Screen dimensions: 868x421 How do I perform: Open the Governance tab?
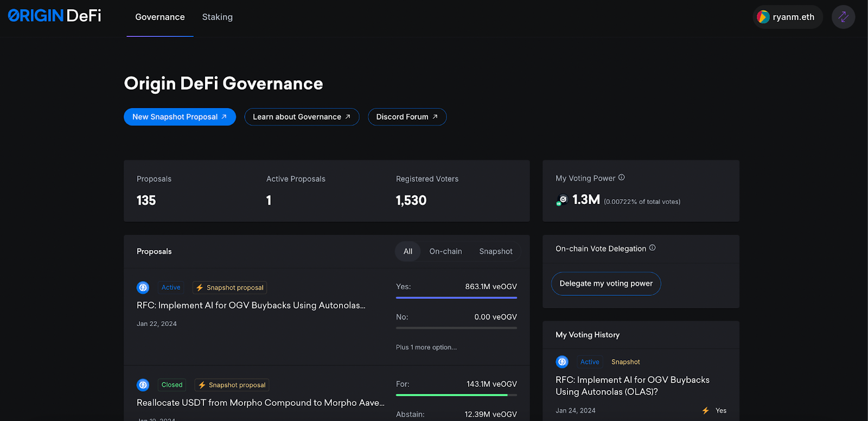coord(160,17)
